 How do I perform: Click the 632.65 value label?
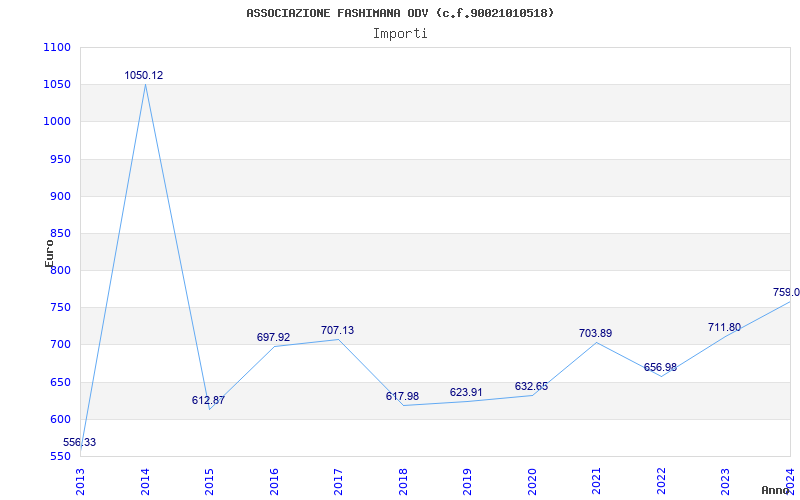(x=531, y=387)
